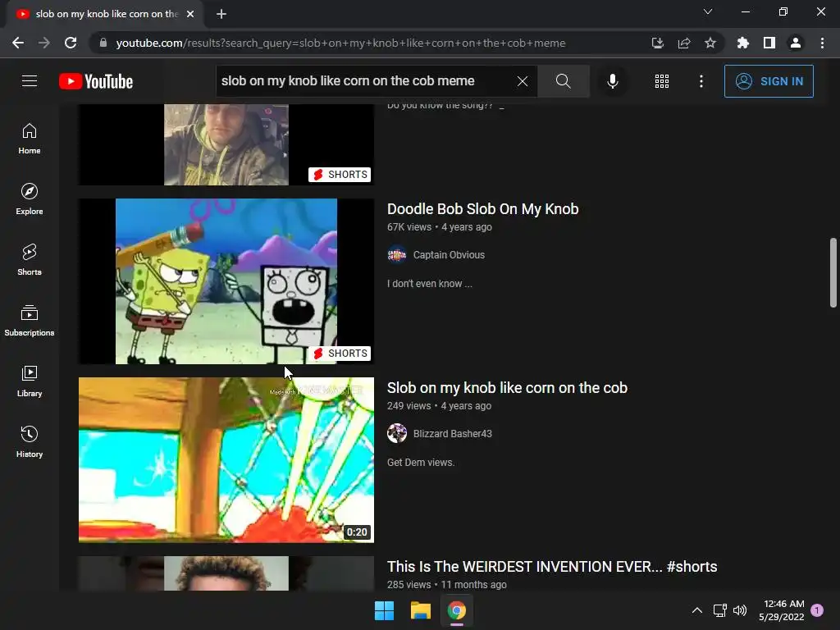
Task: Open WEIRDEST INVENTION EVER video title
Action: [552, 567]
